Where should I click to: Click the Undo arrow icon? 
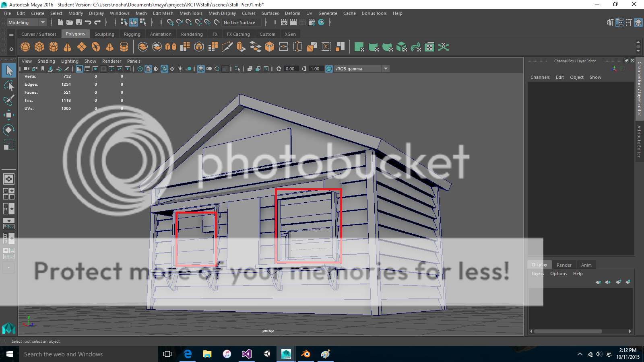pyautogui.click(x=88, y=23)
